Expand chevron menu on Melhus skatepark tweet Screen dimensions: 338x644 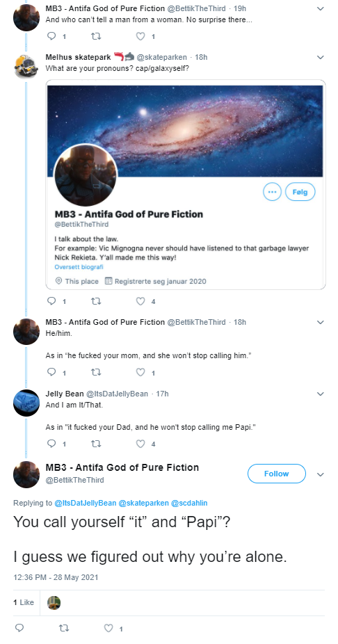click(321, 57)
